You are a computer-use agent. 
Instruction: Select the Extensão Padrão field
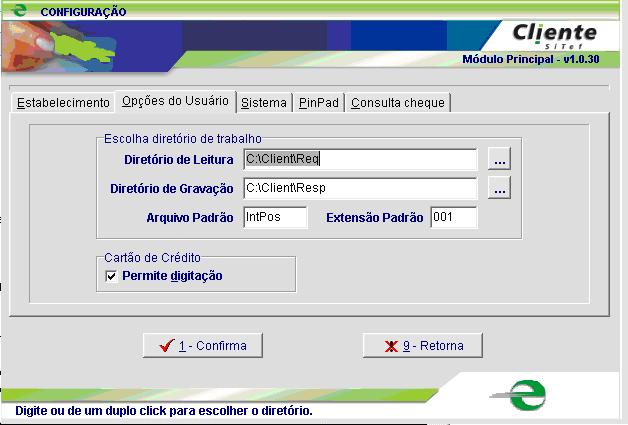[453, 217]
